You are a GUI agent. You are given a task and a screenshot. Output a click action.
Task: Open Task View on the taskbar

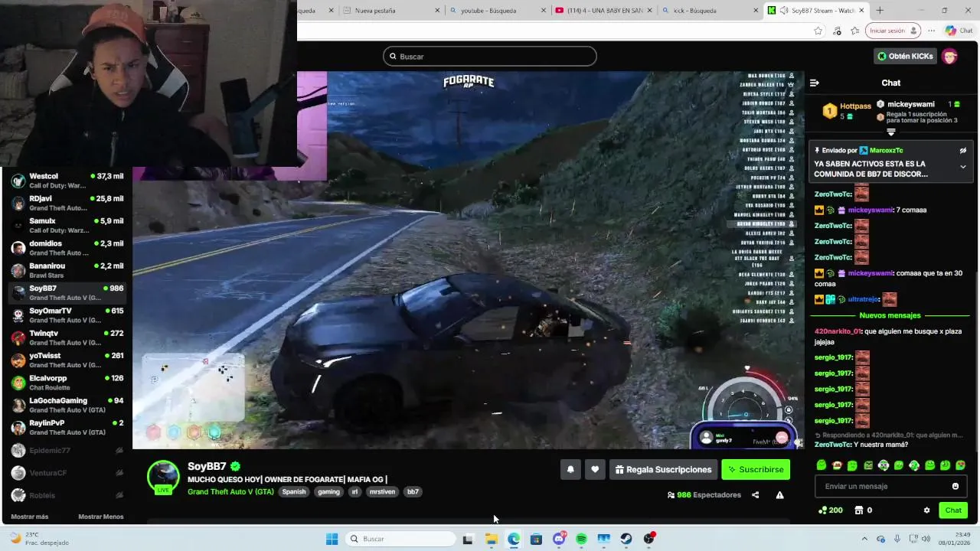pos(468,539)
